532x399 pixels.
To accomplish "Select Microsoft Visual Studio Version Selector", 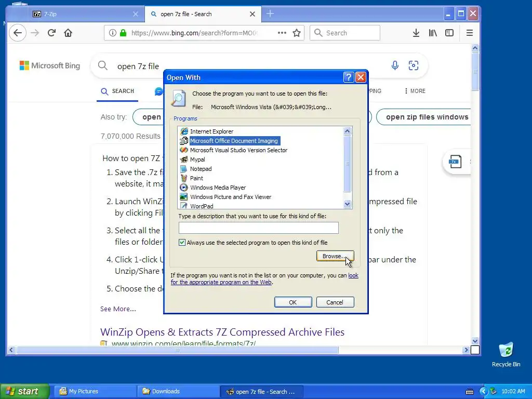I will point(238,150).
